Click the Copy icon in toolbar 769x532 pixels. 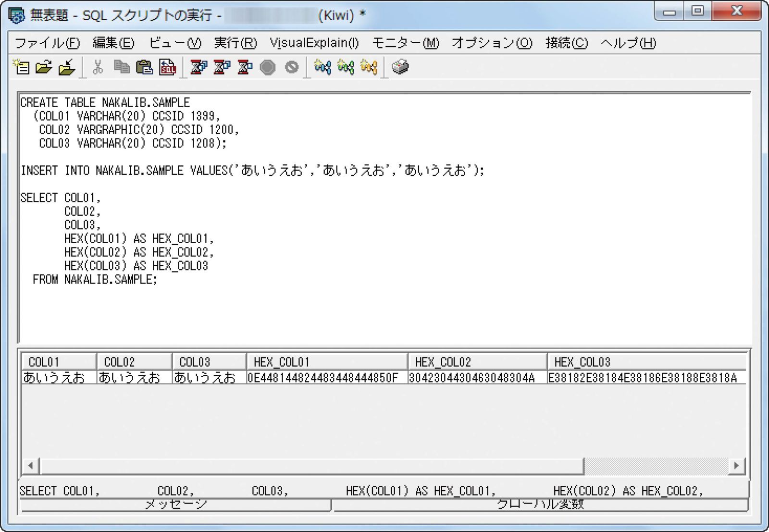122,67
